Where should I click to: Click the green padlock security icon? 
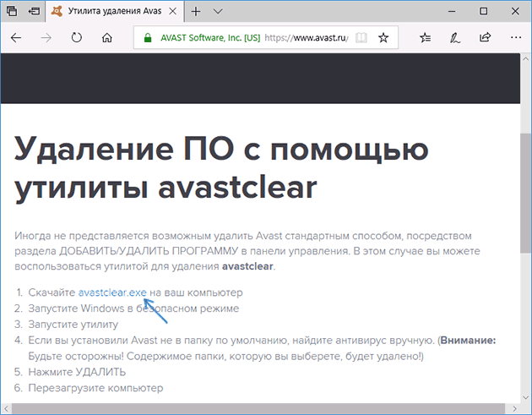coord(148,38)
